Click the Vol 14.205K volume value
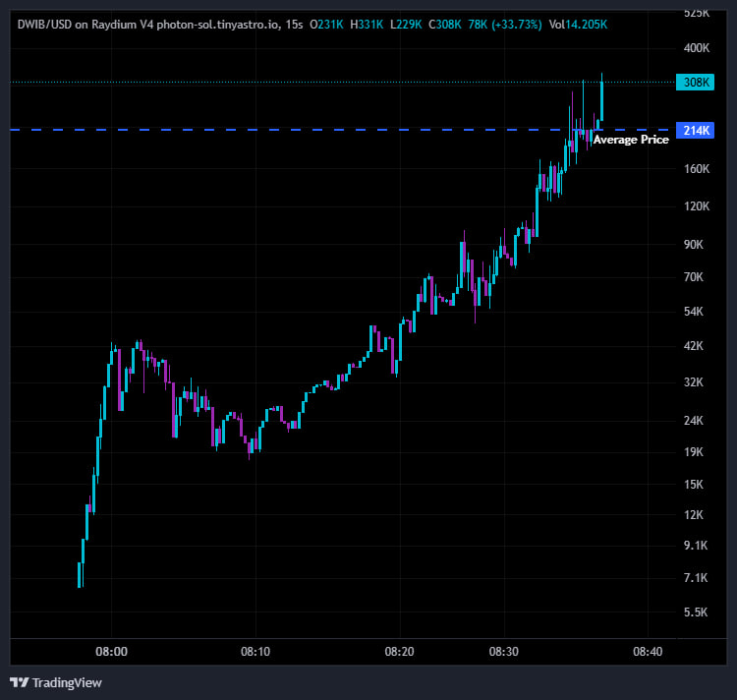Screen dimensions: 737x700 (578, 25)
